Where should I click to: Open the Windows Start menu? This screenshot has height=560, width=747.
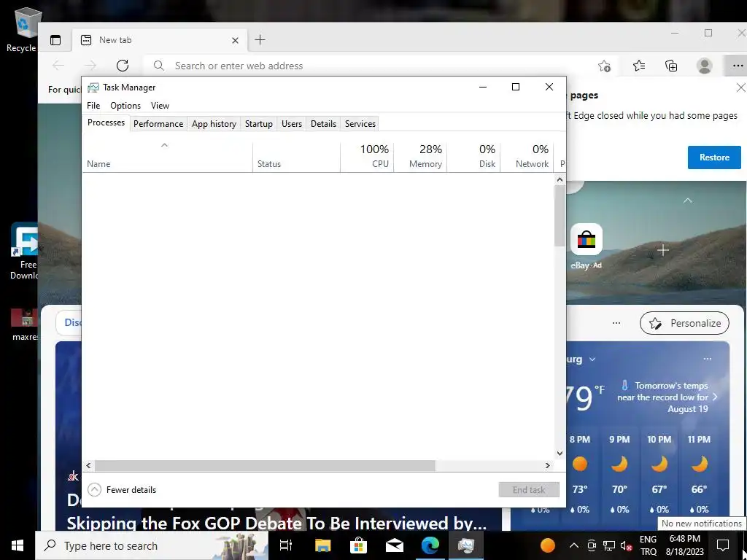tap(18, 545)
